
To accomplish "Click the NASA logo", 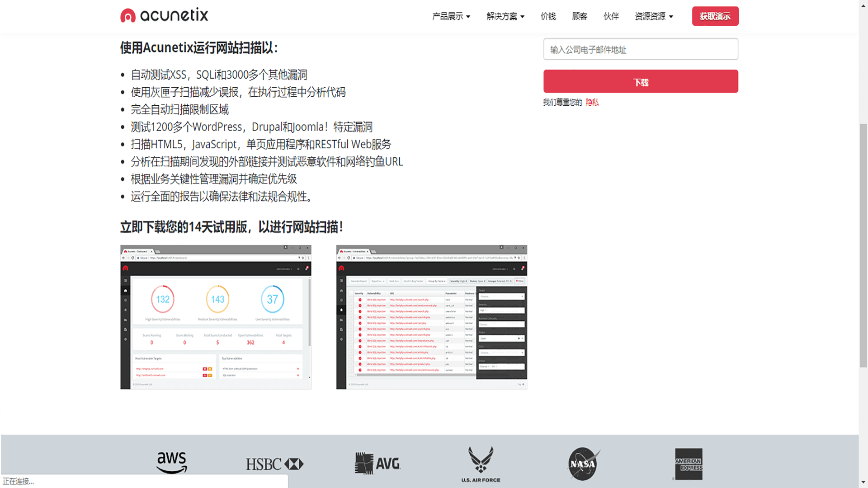I will coord(583,464).
